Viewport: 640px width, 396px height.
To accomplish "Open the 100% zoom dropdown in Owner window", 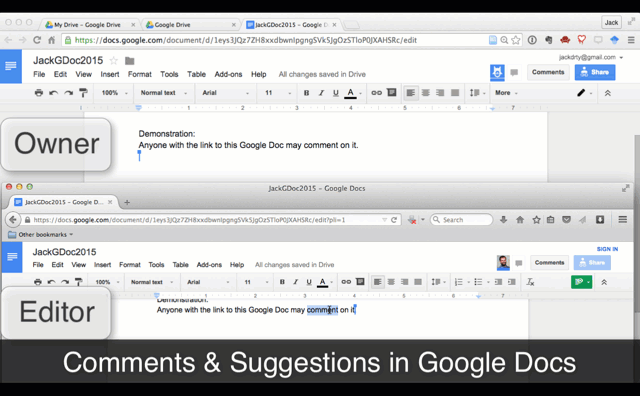I will (114, 93).
